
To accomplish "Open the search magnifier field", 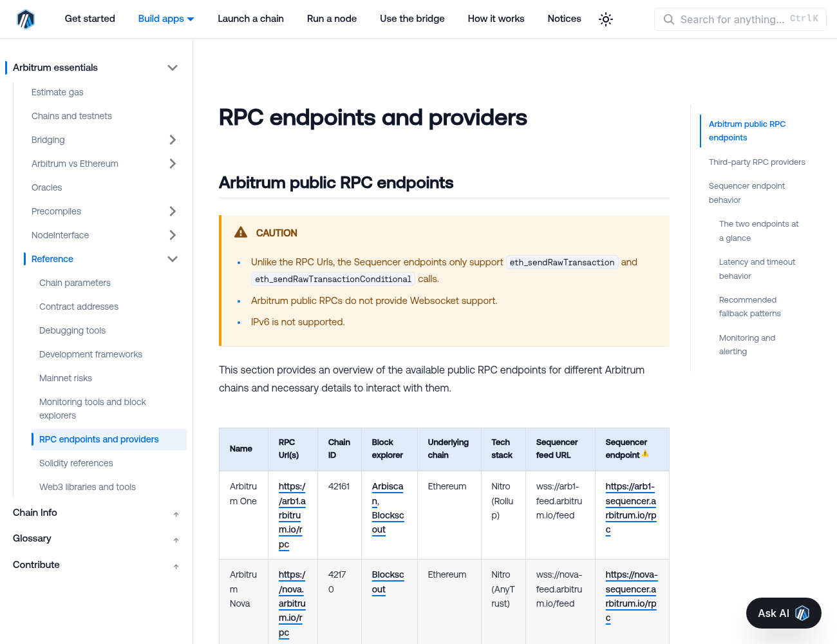I will pos(740,19).
